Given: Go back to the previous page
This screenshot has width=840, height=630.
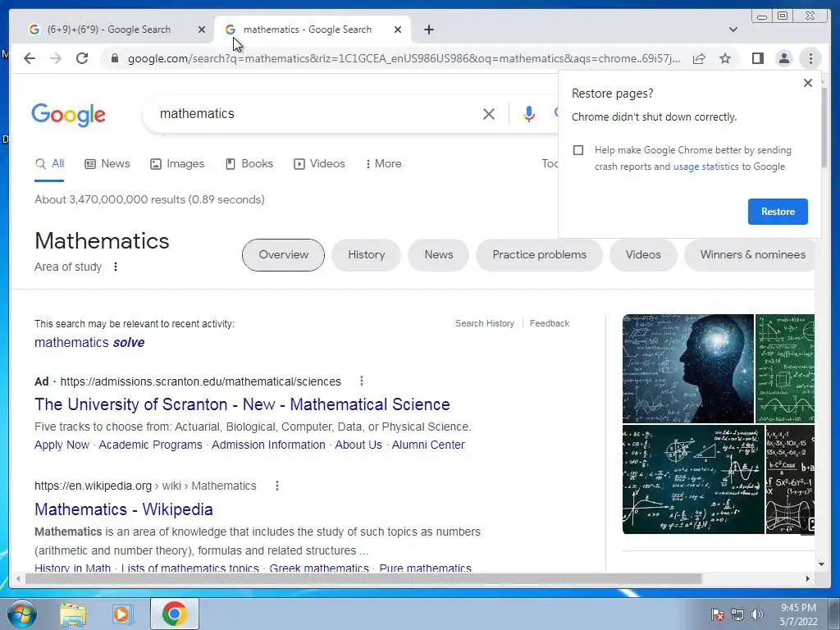Looking at the screenshot, I should [x=30, y=58].
